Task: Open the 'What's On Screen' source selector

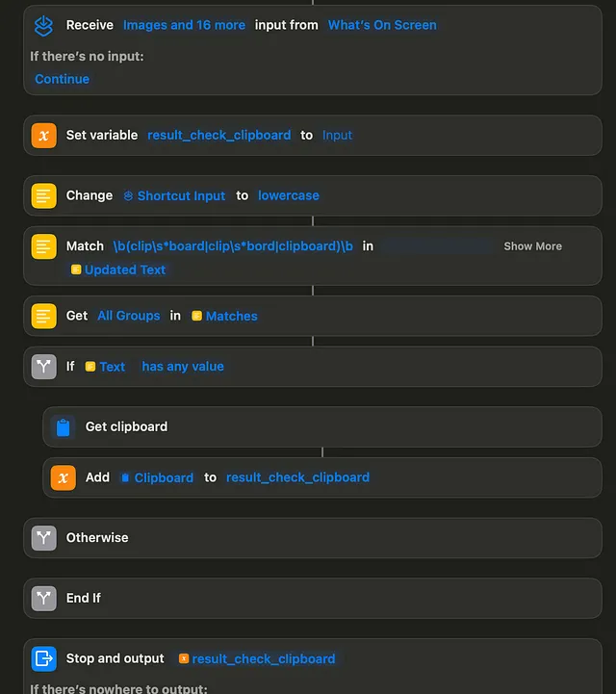Action: click(382, 25)
